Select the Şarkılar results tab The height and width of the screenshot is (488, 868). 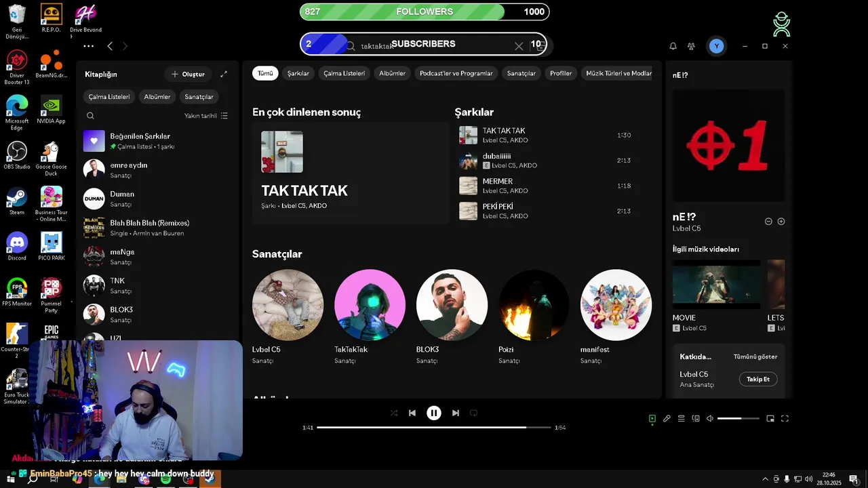[x=298, y=73]
